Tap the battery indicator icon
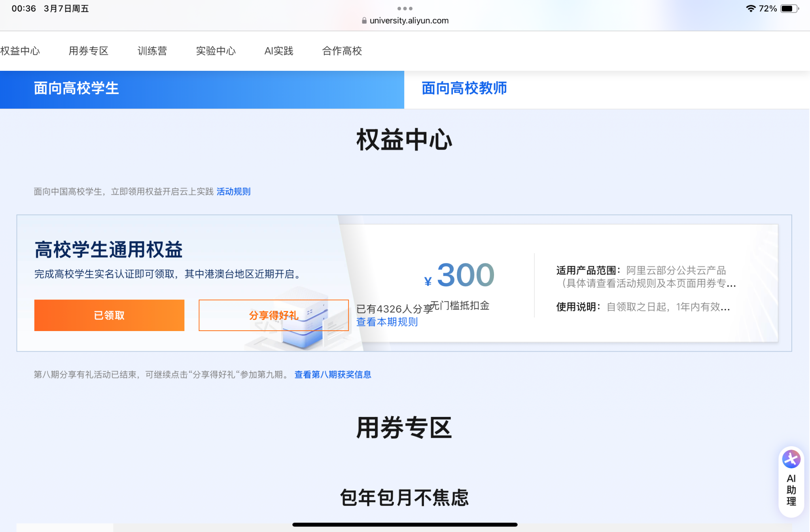Screen dimensions: 810x532 [x=789, y=9]
